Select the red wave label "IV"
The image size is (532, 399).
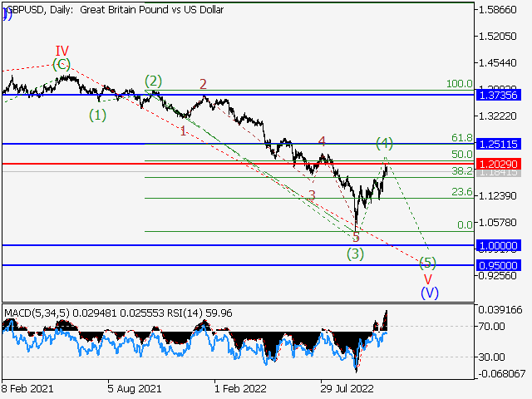point(62,52)
